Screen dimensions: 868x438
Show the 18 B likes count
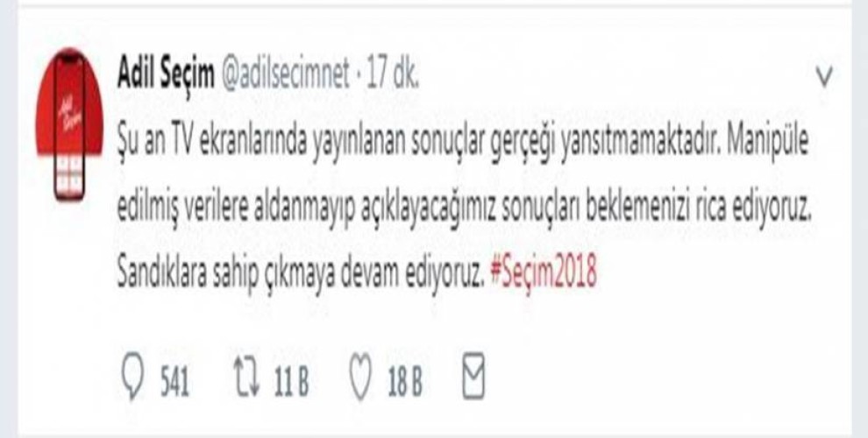point(405,382)
